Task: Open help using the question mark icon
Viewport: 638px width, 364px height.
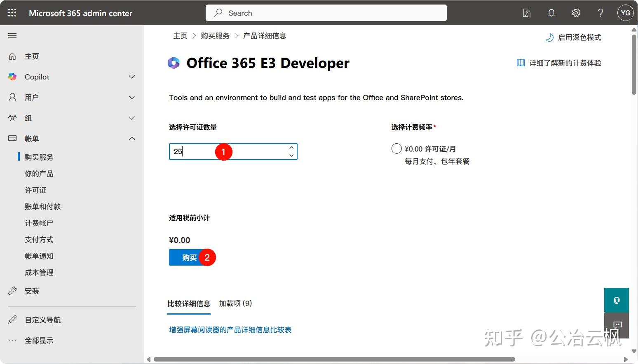Action: (x=600, y=13)
